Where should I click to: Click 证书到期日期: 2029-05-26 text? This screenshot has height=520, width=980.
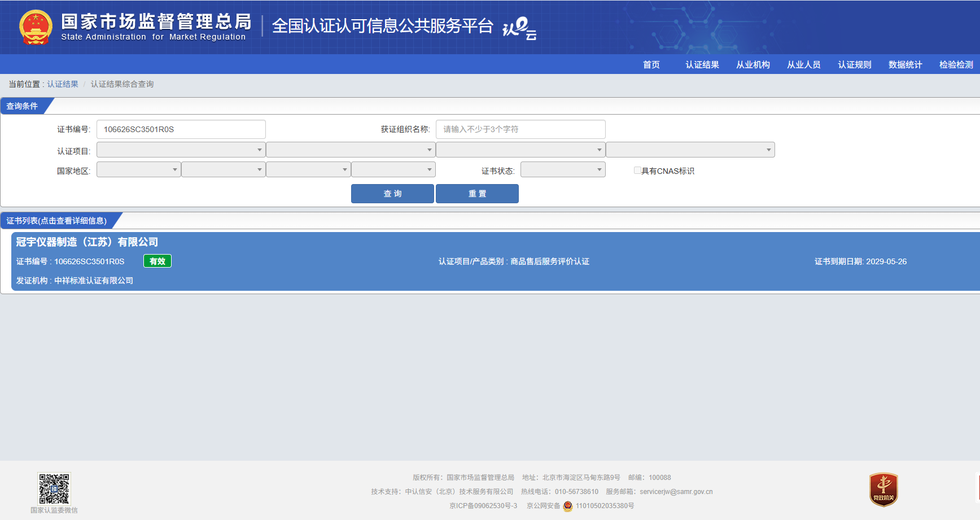click(x=860, y=261)
